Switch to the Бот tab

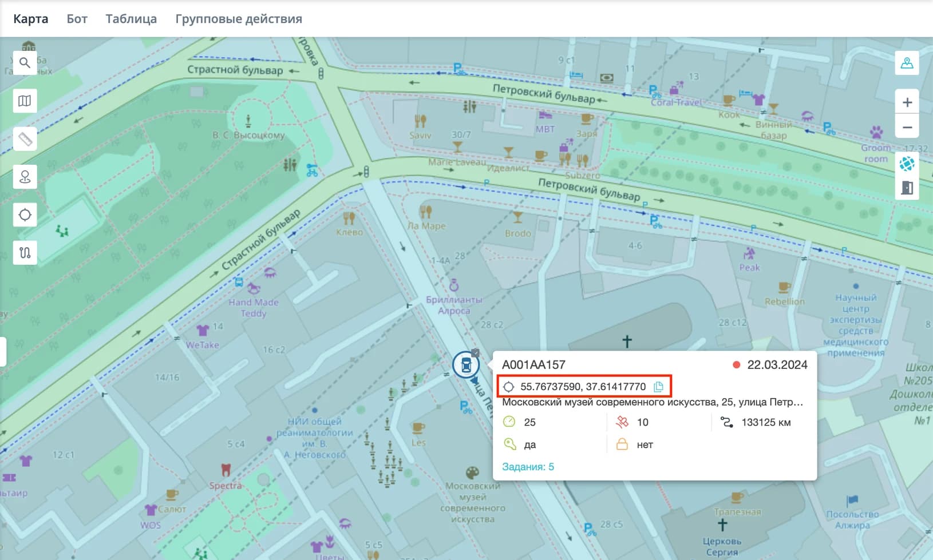pos(77,19)
